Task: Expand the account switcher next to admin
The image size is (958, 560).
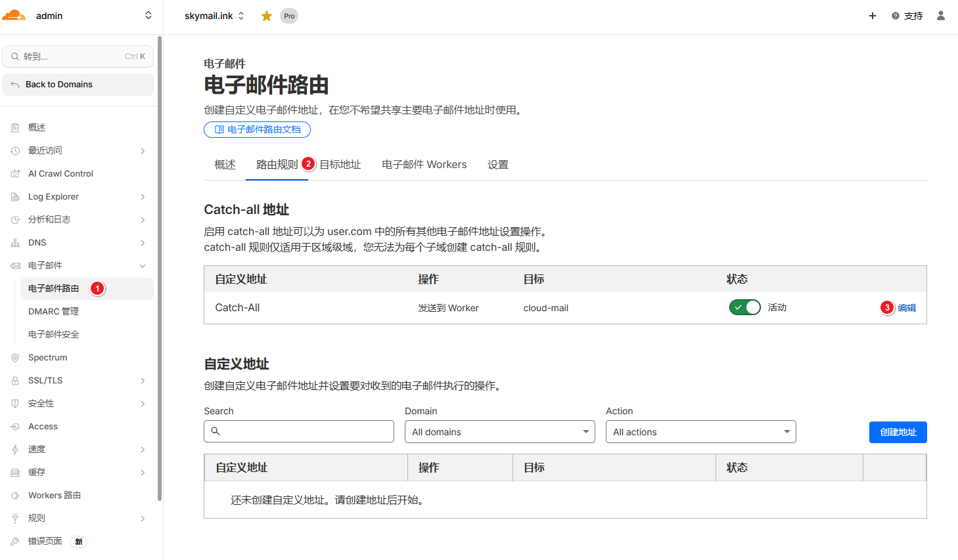Action: pyautogui.click(x=148, y=16)
